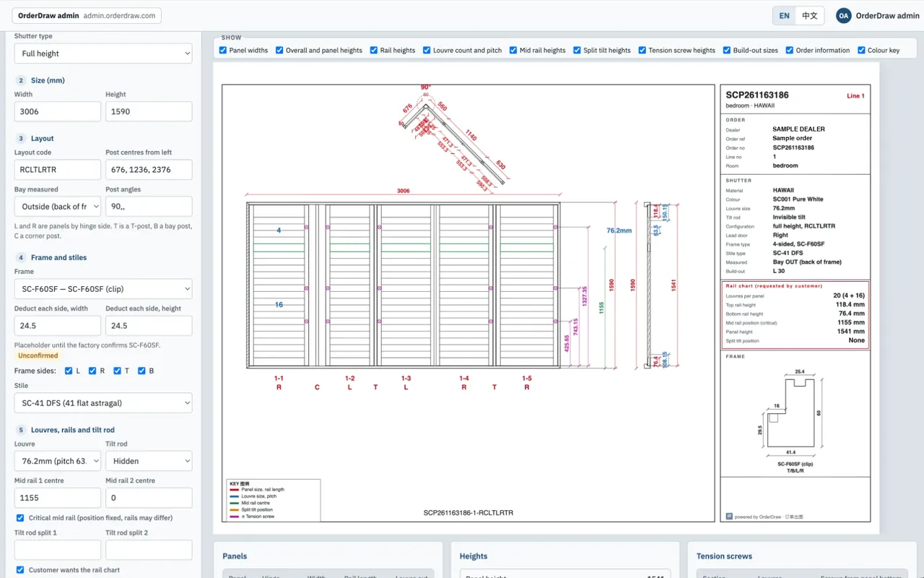The width and height of the screenshot is (924, 578).
Task: Click Mid rail 1 centre field
Action: 58,498
